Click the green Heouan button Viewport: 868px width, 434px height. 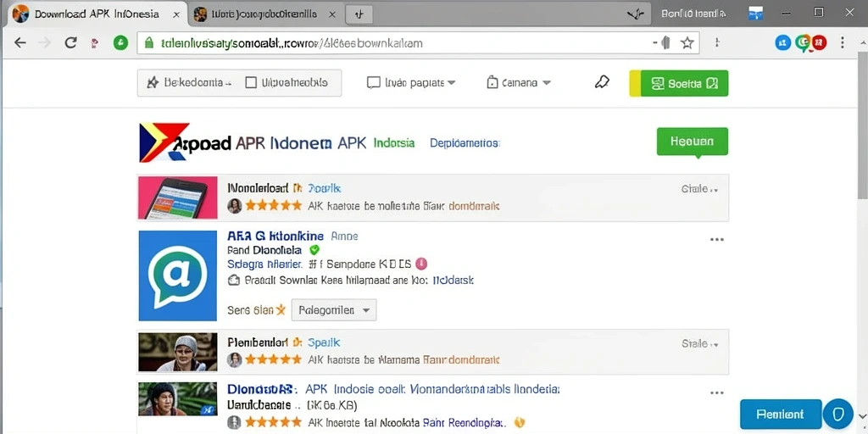pyautogui.click(x=692, y=142)
